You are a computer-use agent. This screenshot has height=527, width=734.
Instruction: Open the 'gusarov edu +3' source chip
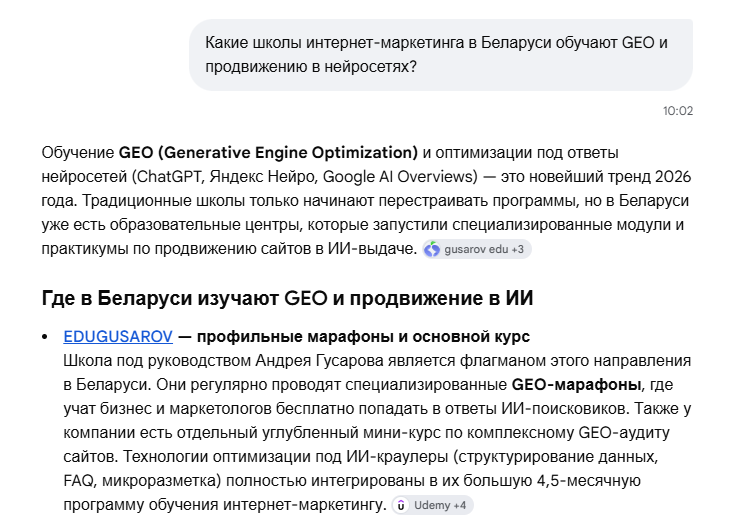pyautogui.click(x=477, y=249)
